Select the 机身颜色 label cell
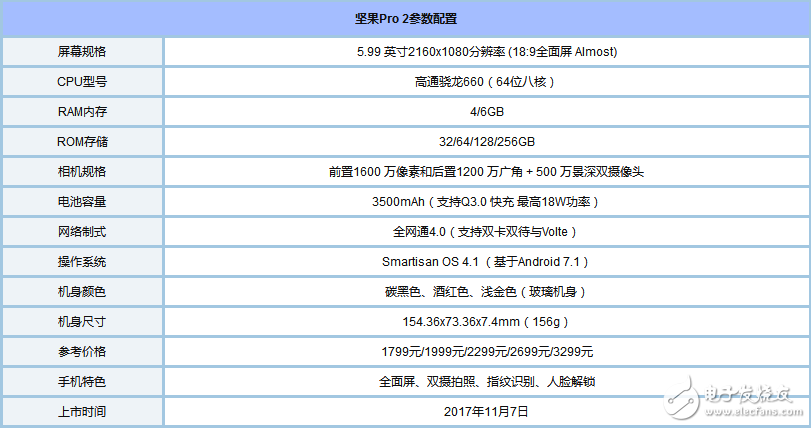The width and height of the screenshot is (811, 428). (x=82, y=291)
